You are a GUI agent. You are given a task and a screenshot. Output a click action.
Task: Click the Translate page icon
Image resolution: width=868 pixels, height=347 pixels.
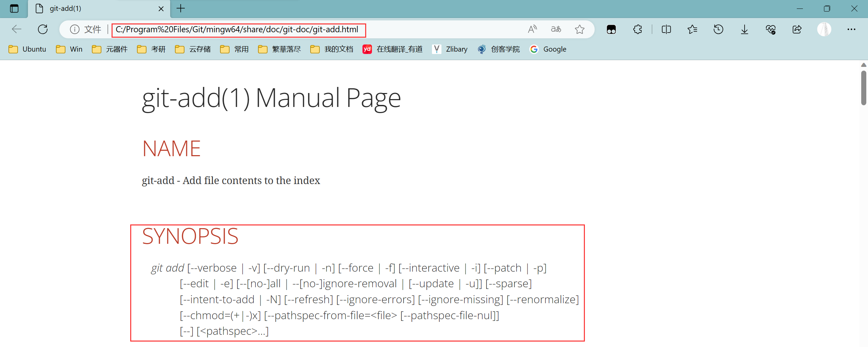[556, 30]
